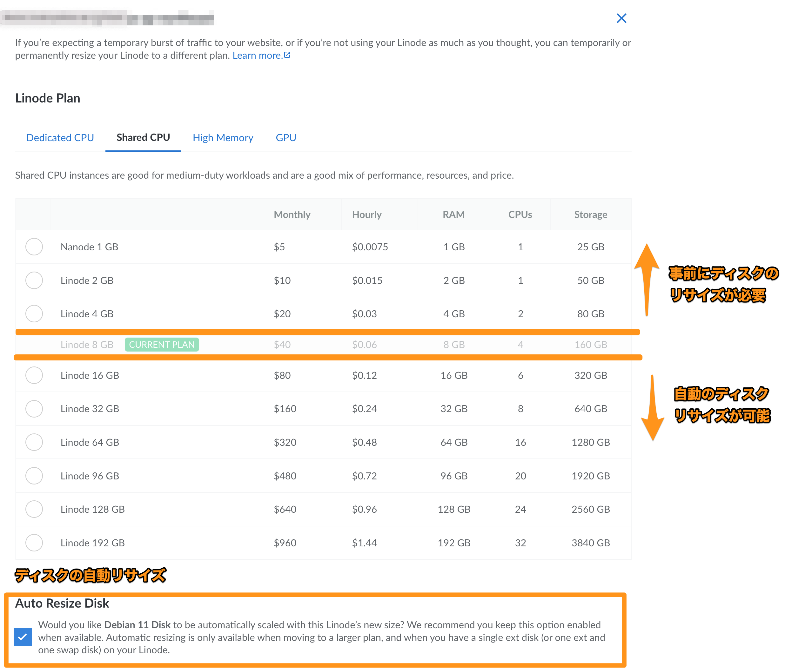Click the Linode 16 GB plan name

[x=90, y=375]
